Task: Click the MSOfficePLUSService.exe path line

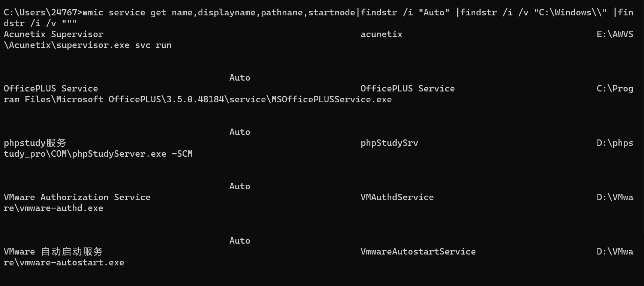Action: (198, 99)
